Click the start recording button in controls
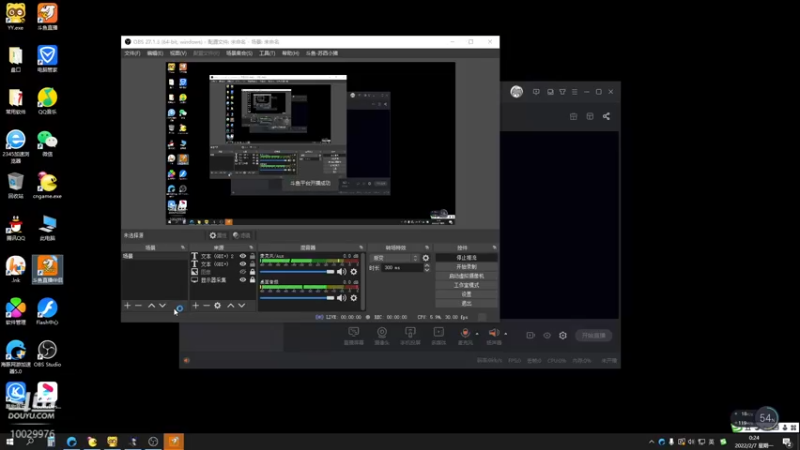The height and width of the screenshot is (450, 800). (466, 267)
